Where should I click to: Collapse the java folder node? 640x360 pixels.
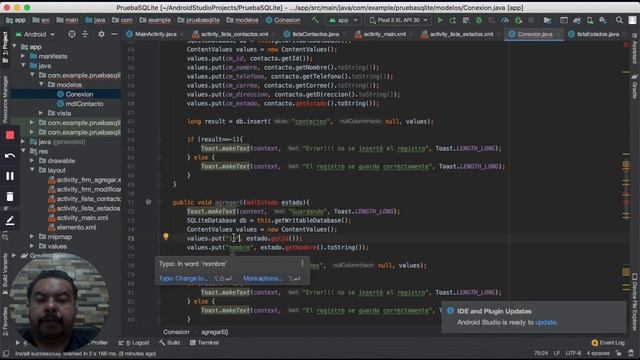coord(23,65)
